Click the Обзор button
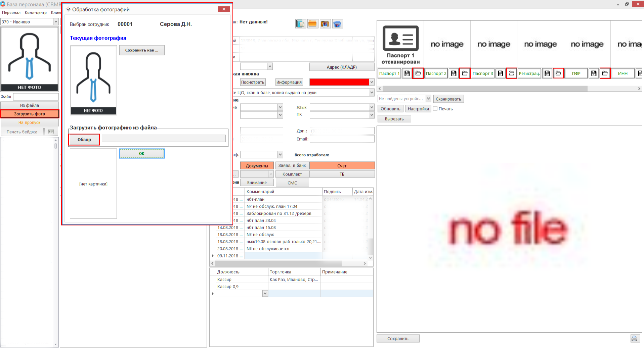Screen dimensions: 644x348 [84, 140]
